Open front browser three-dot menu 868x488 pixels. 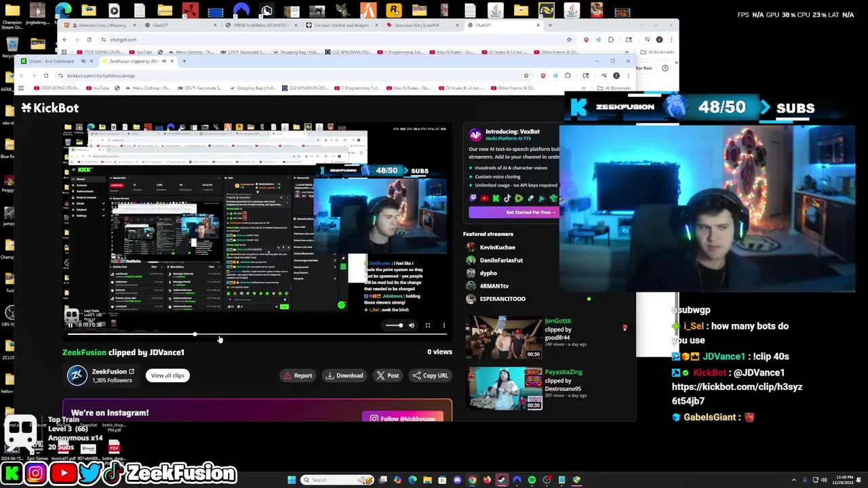tap(628, 75)
